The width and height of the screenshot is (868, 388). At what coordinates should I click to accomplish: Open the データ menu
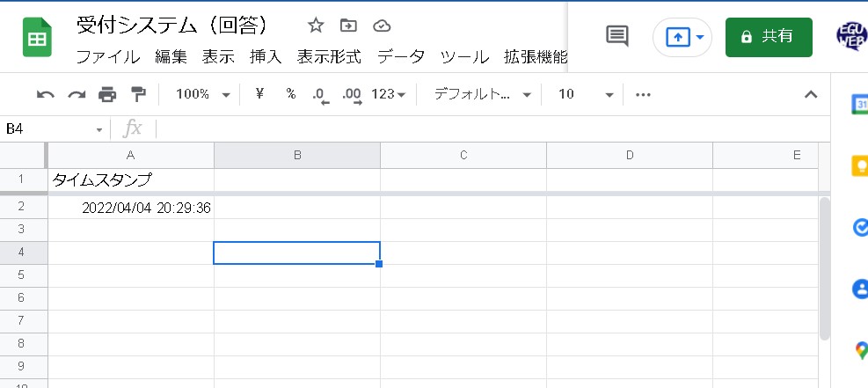(x=400, y=57)
